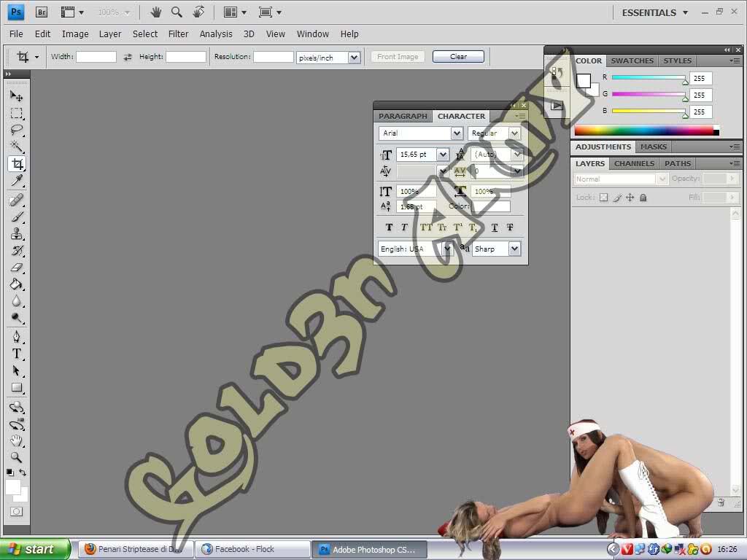
Task: Open the font size dropdown
Action: pos(443,155)
